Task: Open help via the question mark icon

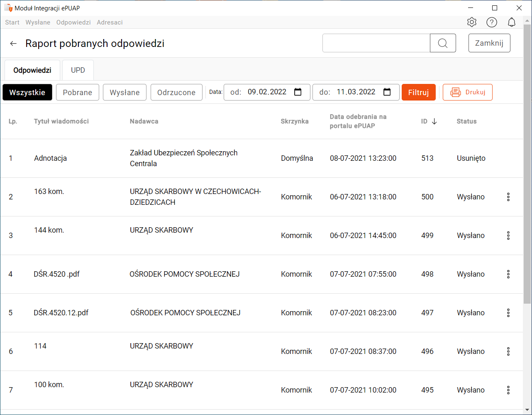Action: tap(492, 22)
